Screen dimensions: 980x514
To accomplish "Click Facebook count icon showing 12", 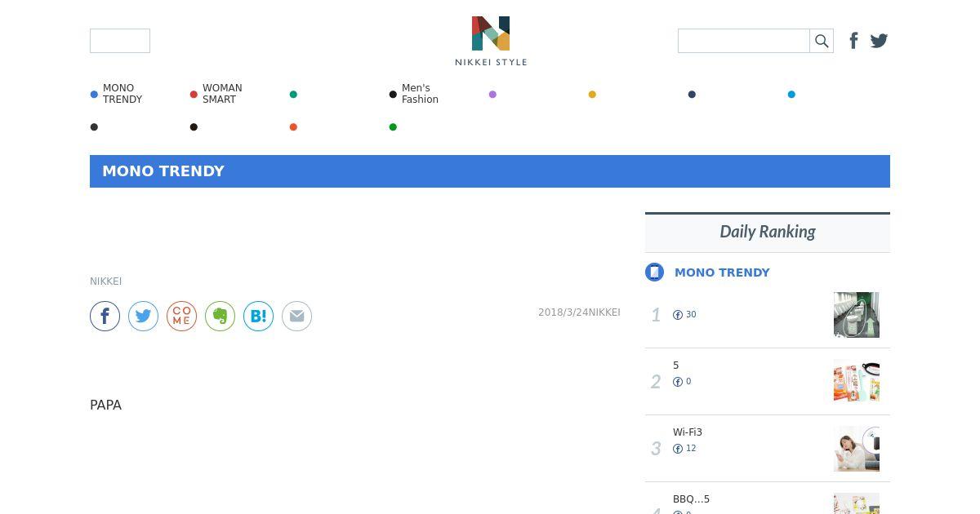I will [678, 449].
